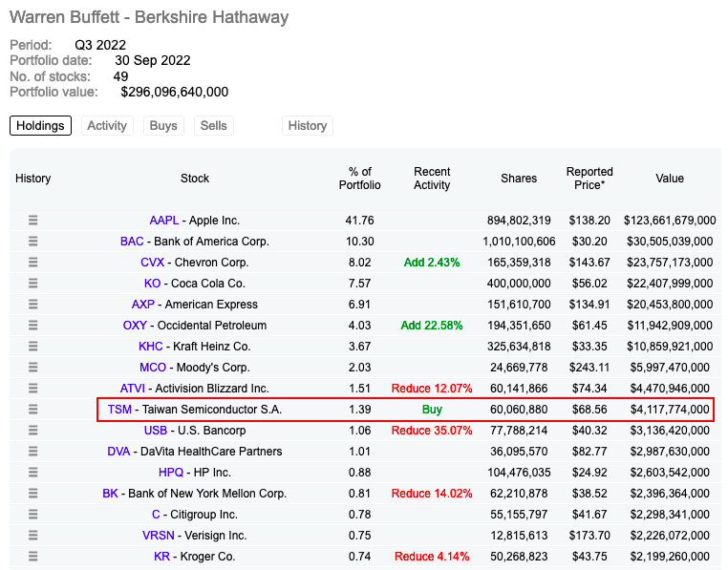This screenshot has width=728, height=570.
Task: Click the 'Reduce 14.02%' activity text
Action: (432, 494)
